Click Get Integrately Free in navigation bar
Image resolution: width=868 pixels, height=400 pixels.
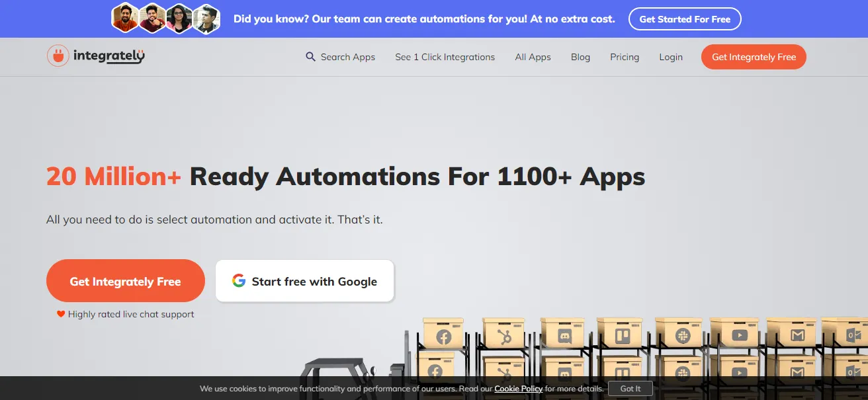click(754, 57)
